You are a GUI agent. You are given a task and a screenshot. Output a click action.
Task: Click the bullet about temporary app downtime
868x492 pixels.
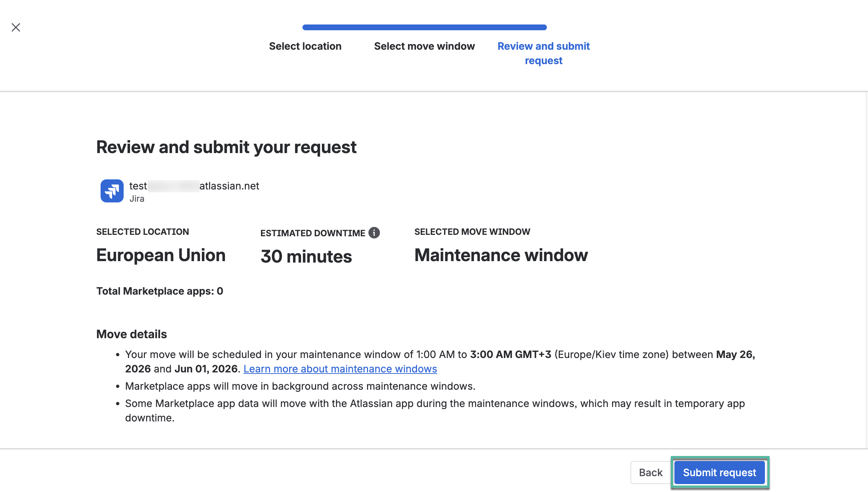coord(435,411)
